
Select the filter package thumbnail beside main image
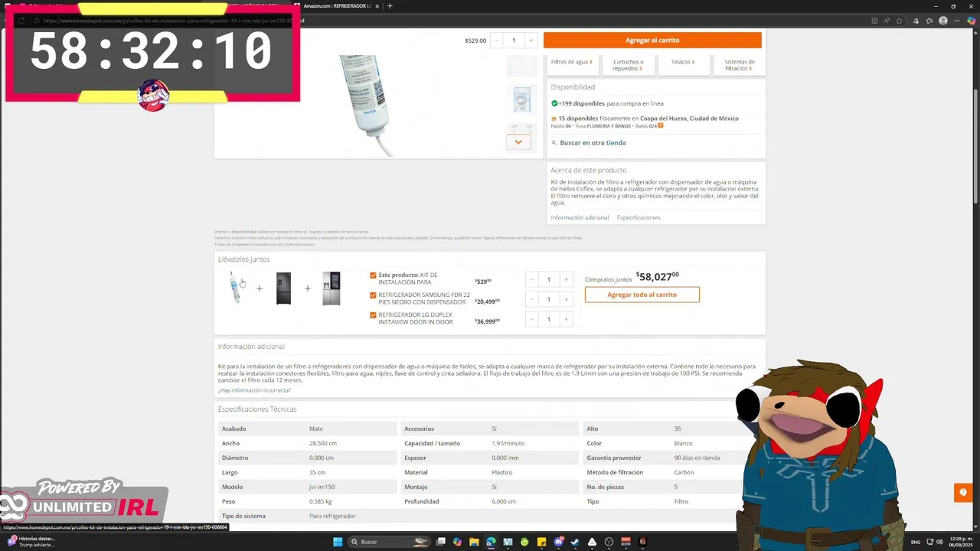click(x=522, y=99)
